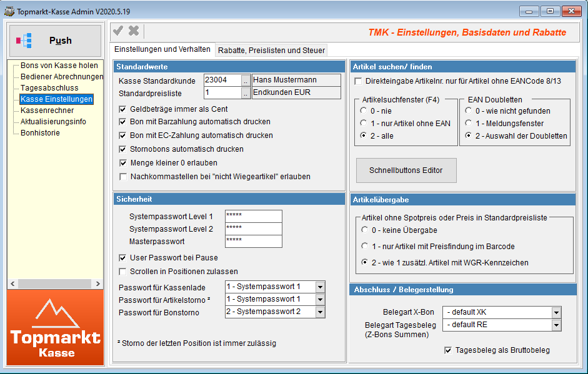Viewport: 588px width, 374px height.
Task: Open the 'Einstellungen und Verhalten' tab
Action: pos(162,49)
